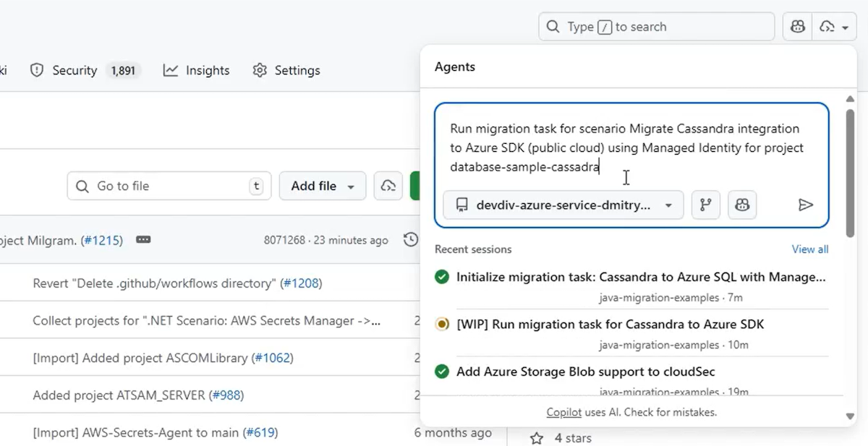Click the star icon next to 4 stars
Viewport: 868px width, 446px height.
tap(536, 438)
